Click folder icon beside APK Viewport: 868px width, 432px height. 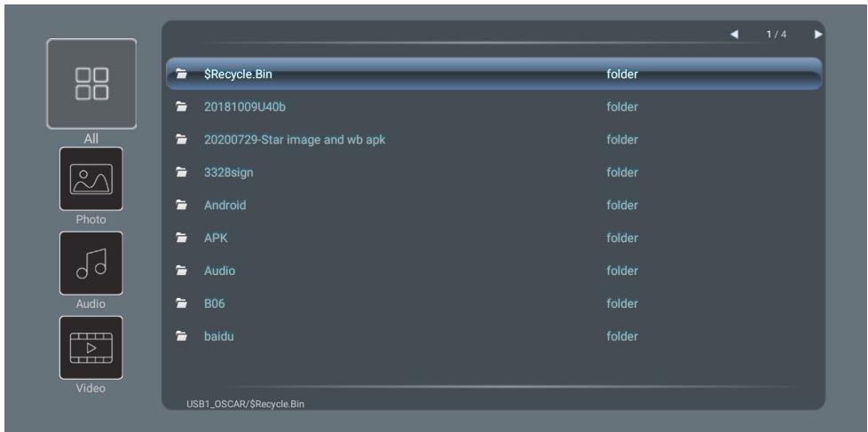[x=182, y=238]
